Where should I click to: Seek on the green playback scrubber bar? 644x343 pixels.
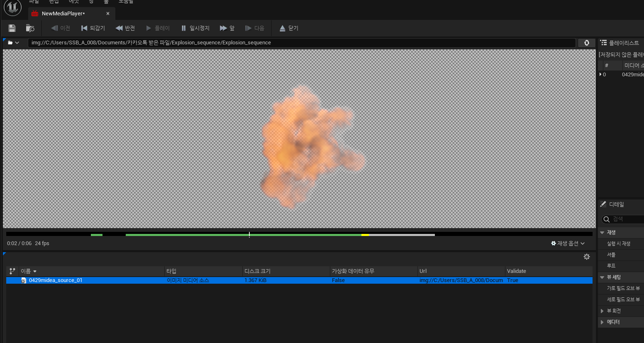(243, 235)
